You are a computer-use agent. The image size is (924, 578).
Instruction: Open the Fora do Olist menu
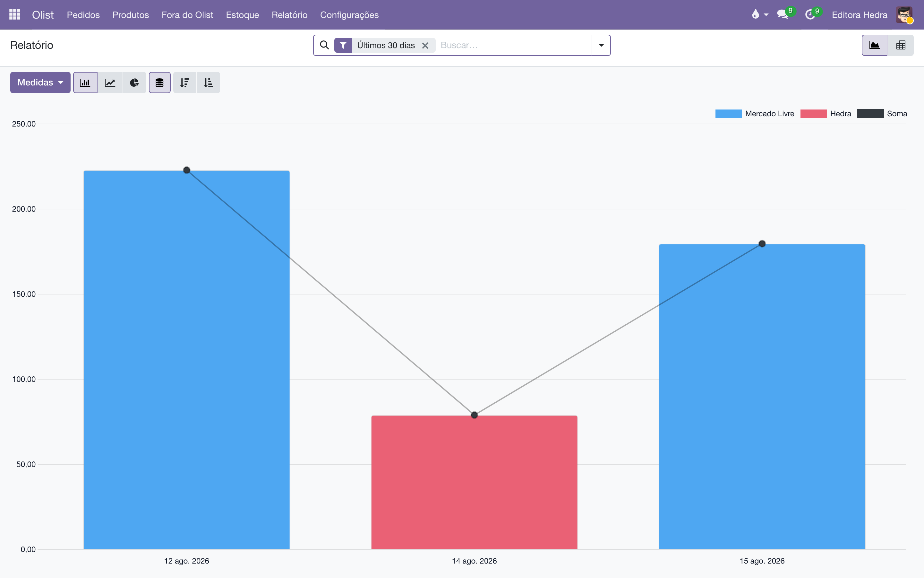click(187, 14)
